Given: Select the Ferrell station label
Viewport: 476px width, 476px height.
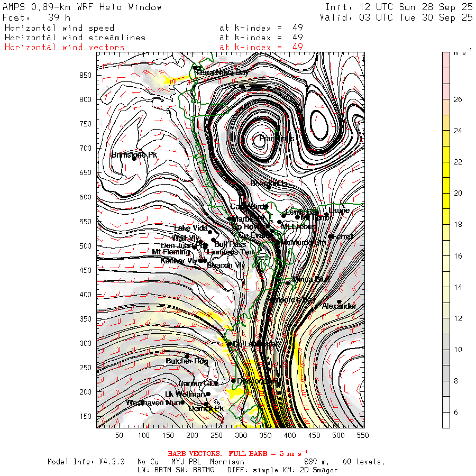Looking at the screenshot, I should pyautogui.click(x=343, y=236).
